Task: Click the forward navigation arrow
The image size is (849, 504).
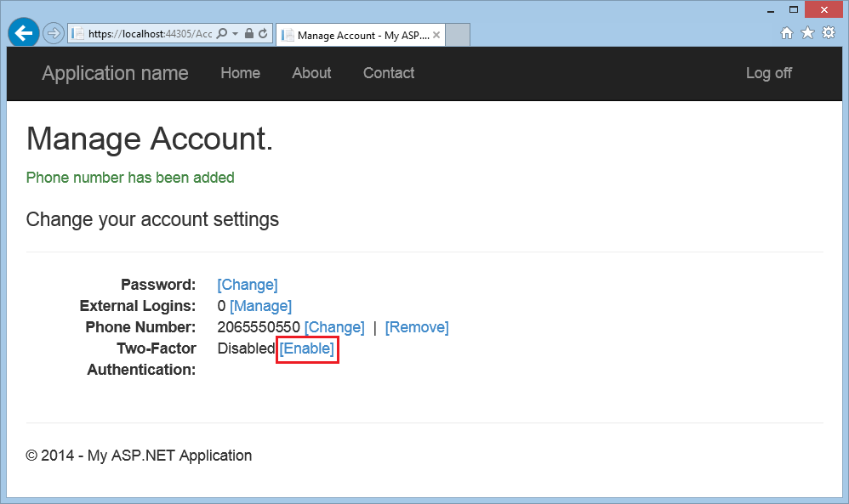Action: (x=52, y=32)
